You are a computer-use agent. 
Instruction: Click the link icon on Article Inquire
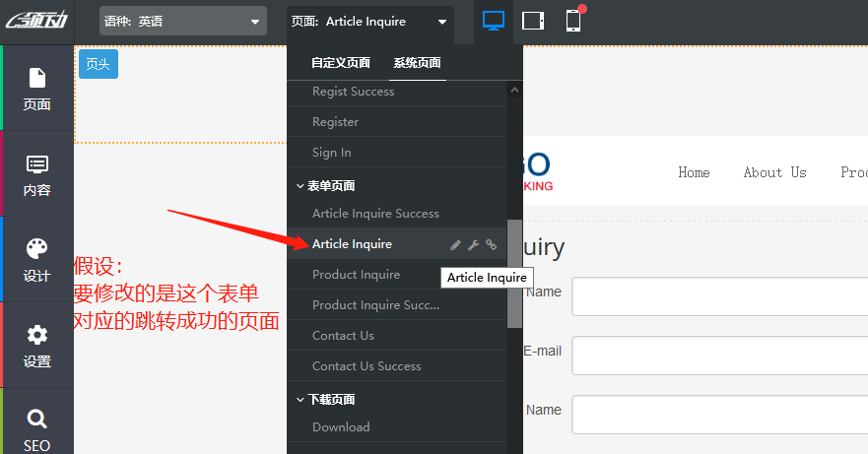[x=491, y=244]
